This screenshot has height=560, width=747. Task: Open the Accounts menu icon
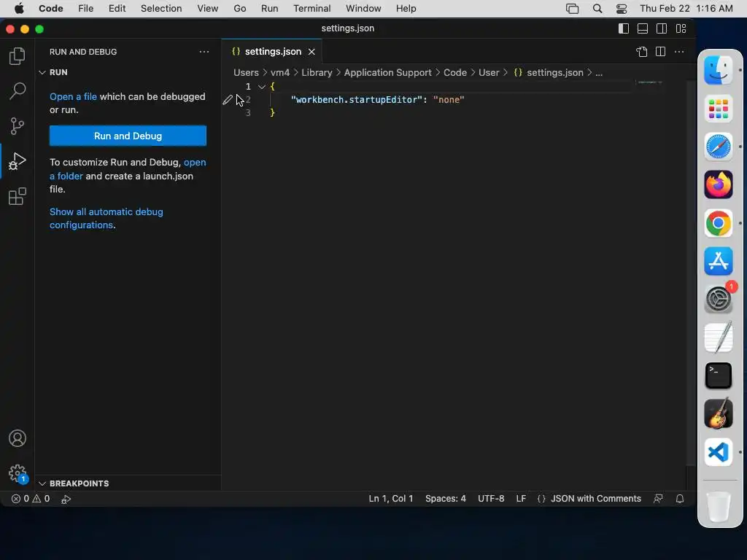point(18,438)
